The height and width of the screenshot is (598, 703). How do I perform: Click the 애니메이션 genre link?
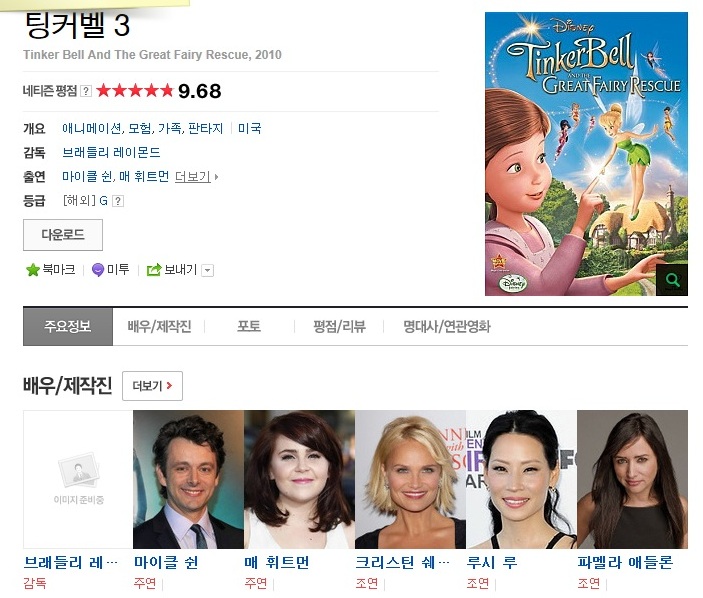[x=92, y=129]
